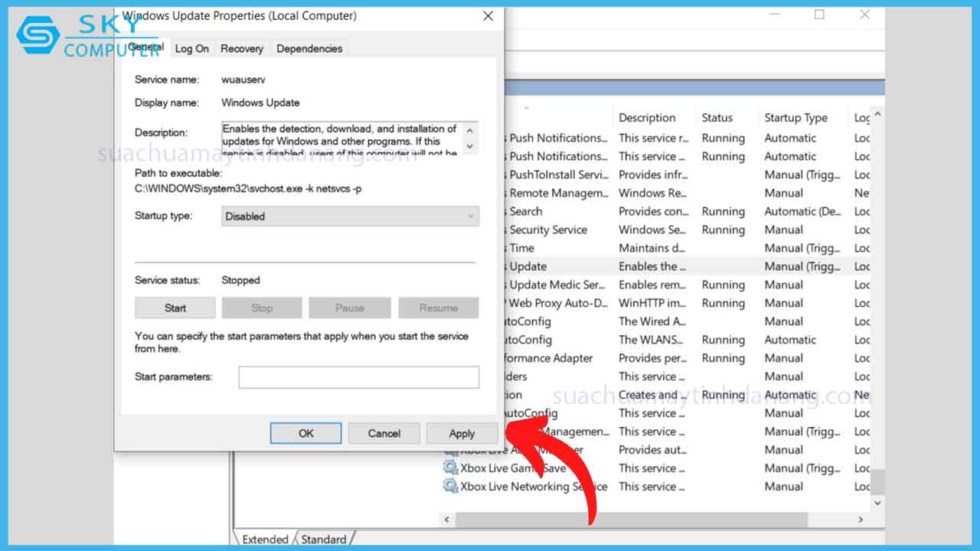The image size is (980, 551).
Task: Click the Services list vertical scrollbar up arrow
Action: click(x=877, y=115)
